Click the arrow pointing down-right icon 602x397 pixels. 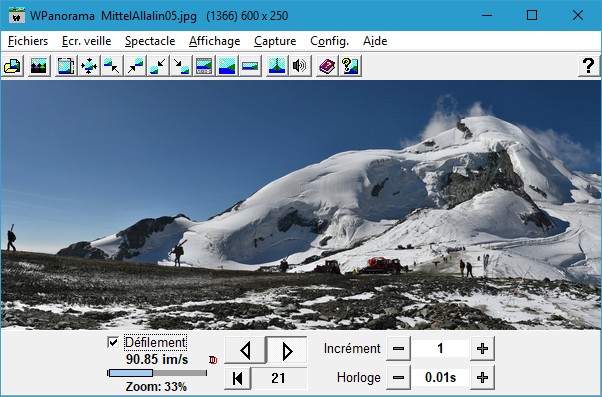(x=181, y=66)
